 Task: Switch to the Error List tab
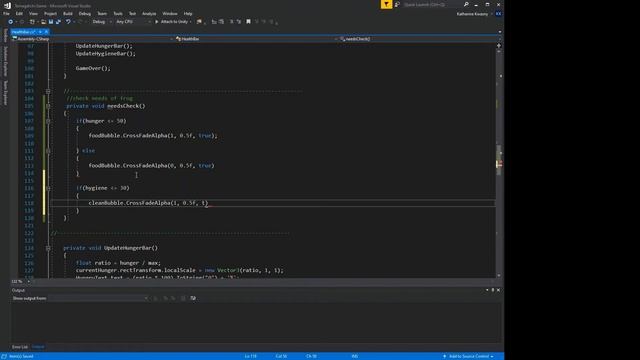tap(20, 347)
